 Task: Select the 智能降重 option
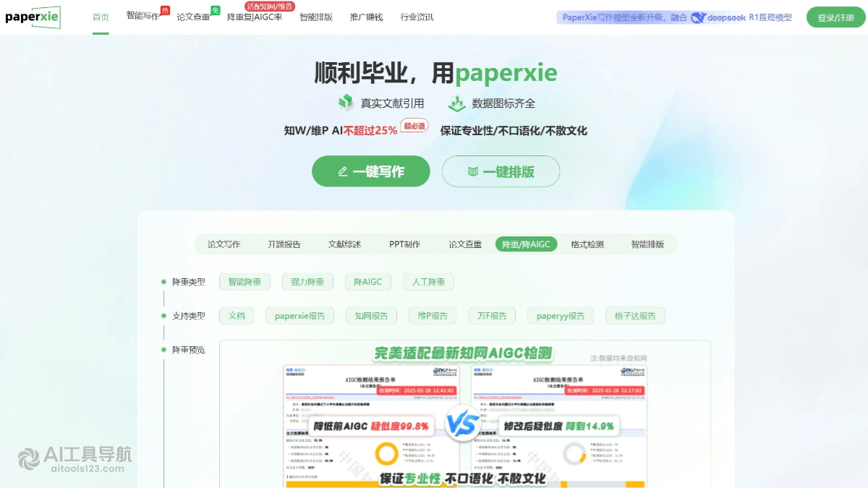[x=244, y=282]
